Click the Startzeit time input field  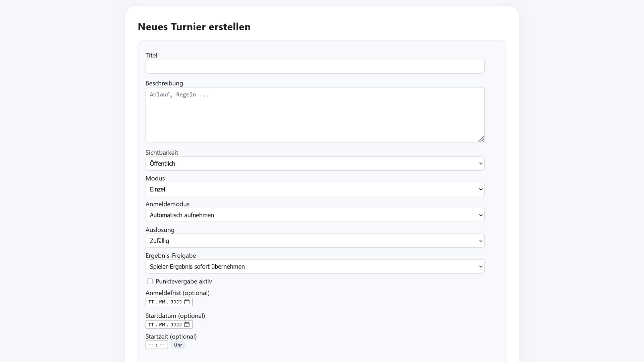click(156, 345)
